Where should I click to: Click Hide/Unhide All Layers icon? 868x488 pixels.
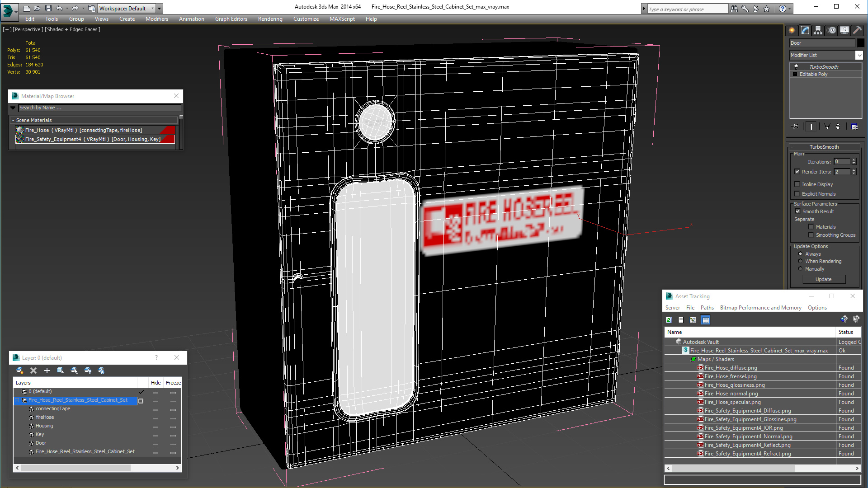coord(88,371)
